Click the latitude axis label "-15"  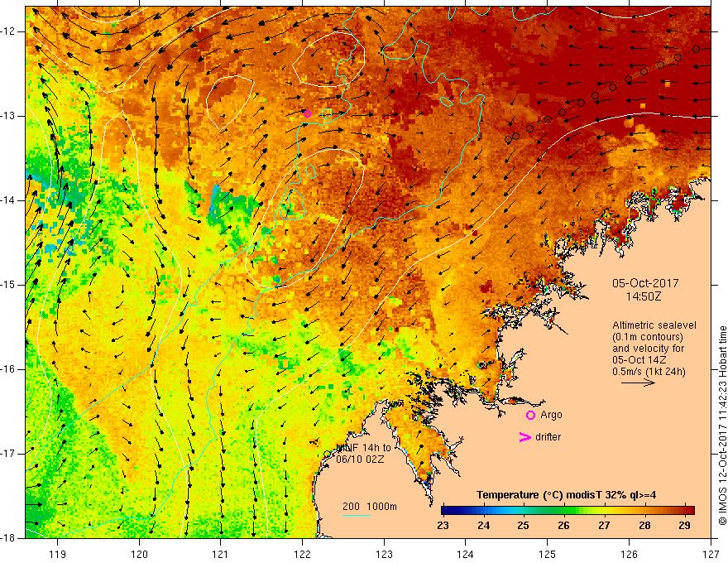pyautogui.click(x=9, y=285)
